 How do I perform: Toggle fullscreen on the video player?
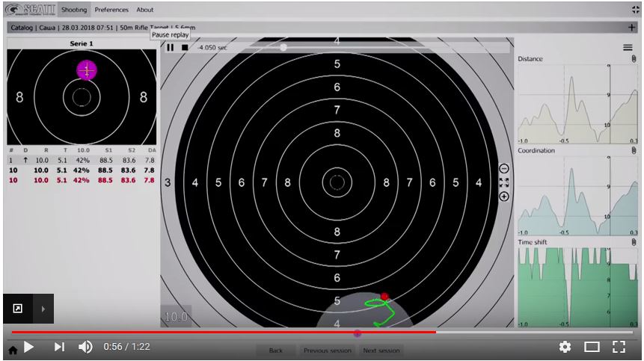(619, 347)
